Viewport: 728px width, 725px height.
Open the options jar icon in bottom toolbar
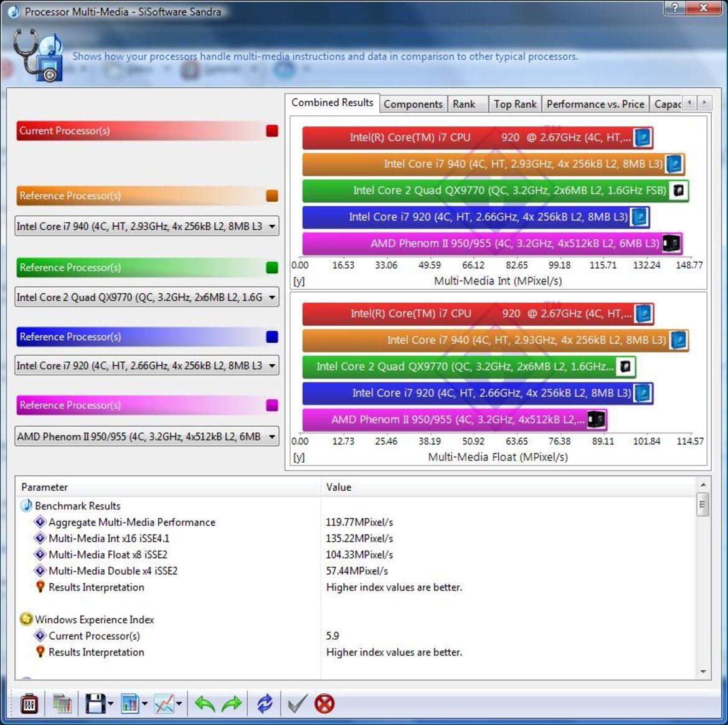(29, 704)
